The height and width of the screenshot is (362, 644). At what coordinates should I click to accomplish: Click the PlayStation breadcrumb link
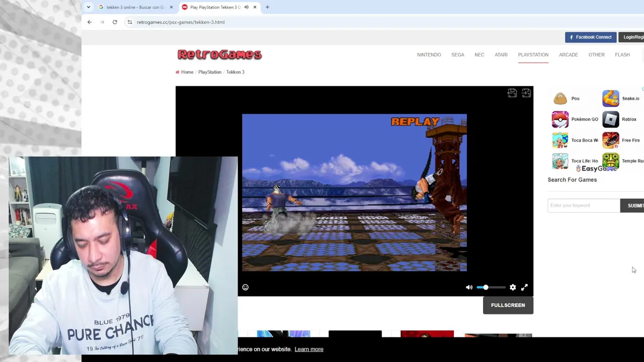[210, 72]
